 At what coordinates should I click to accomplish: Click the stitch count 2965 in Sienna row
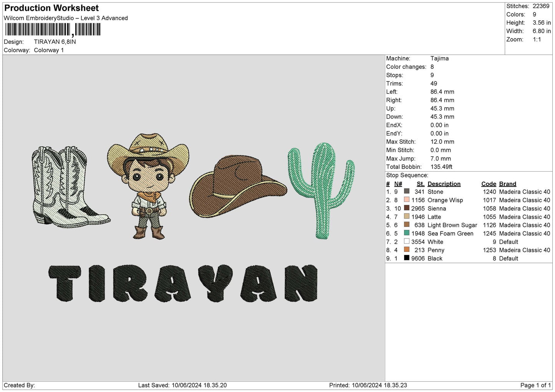pyautogui.click(x=418, y=208)
